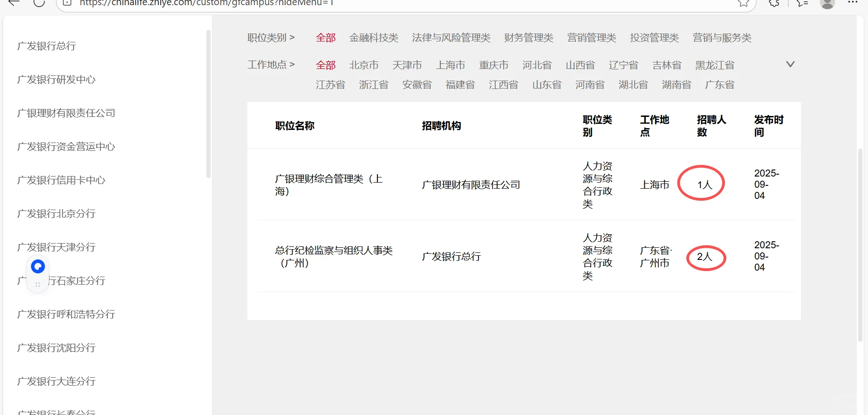Filter location by 江西省
Viewport: 868px width, 415px height.
504,85
